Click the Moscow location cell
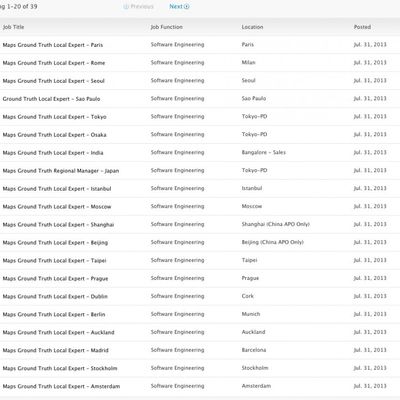400x400 pixels. (252, 207)
